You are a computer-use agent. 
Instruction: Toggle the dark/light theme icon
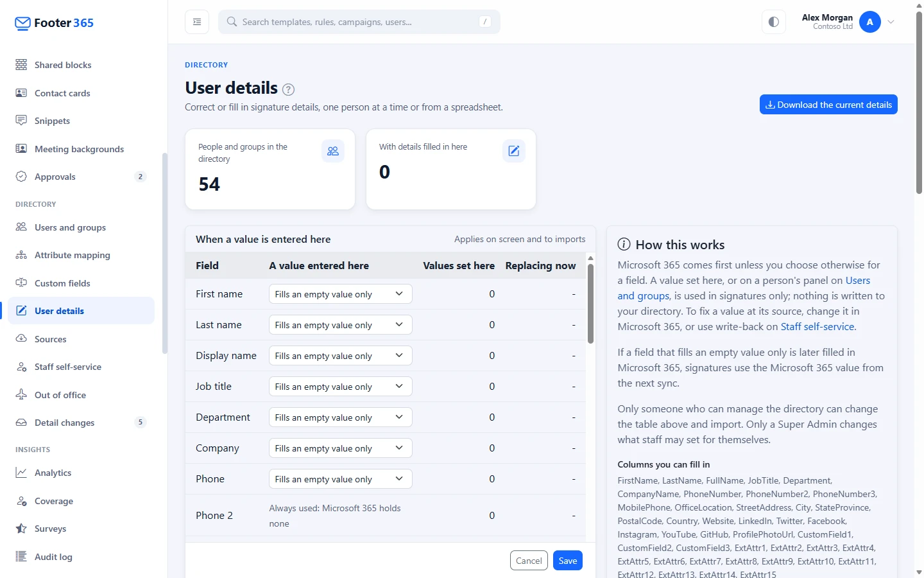point(774,22)
